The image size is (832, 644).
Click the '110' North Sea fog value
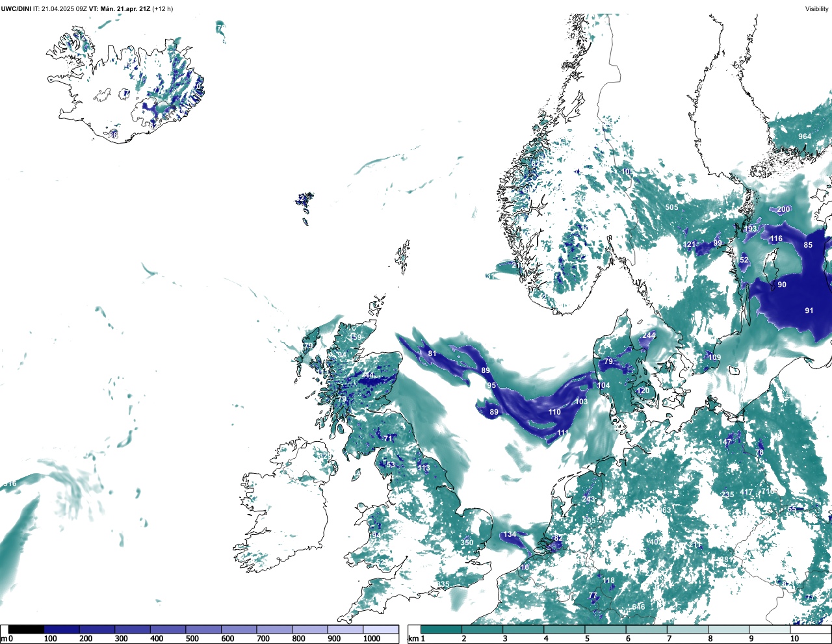coord(554,412)
